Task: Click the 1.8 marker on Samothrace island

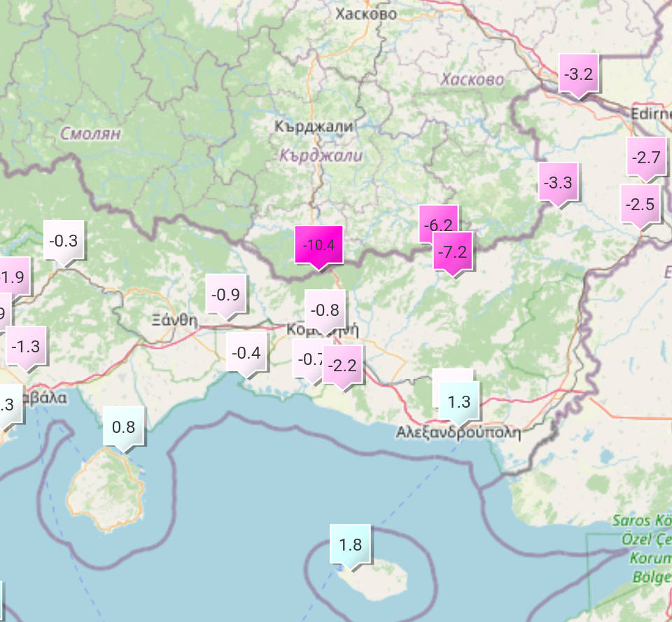Action: coord(350,544)
